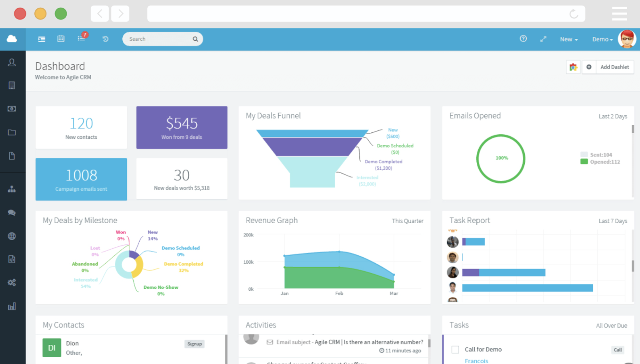Expand the Demo dropdown
640x364 pixels.
(x=602, y=39)
